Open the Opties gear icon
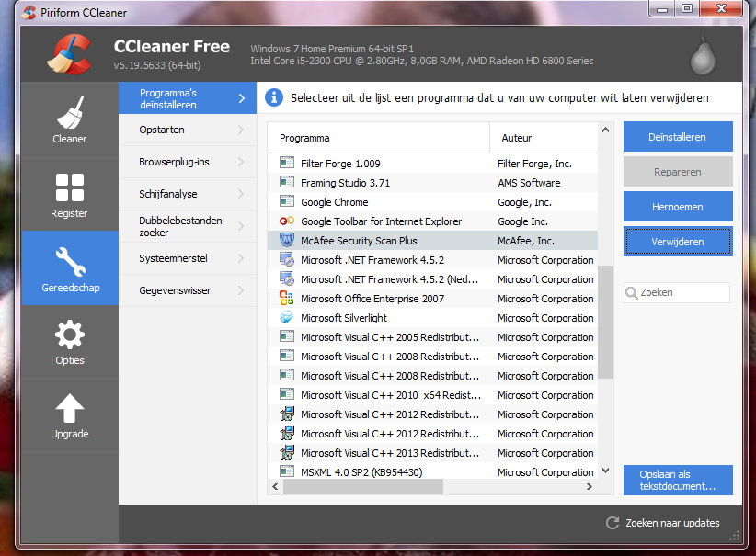The image size is (756, 556). [70, 335]
